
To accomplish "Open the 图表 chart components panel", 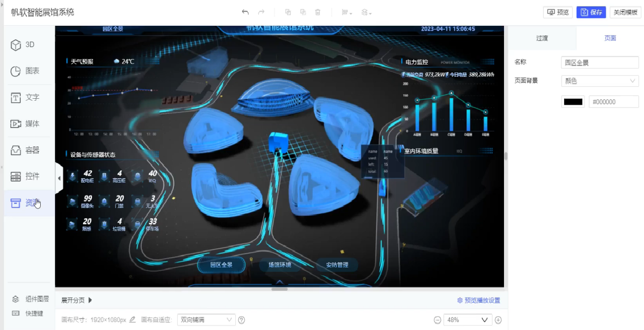I will [x=29, y=71].
